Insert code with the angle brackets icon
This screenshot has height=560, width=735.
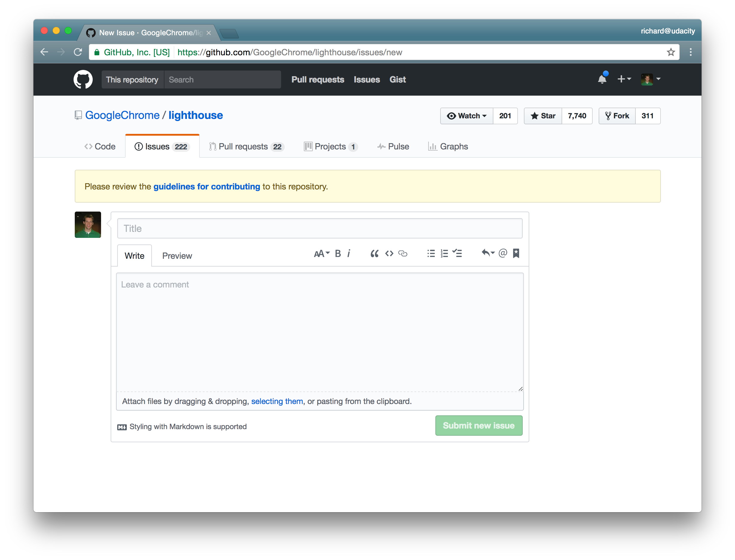click(389, 254)
